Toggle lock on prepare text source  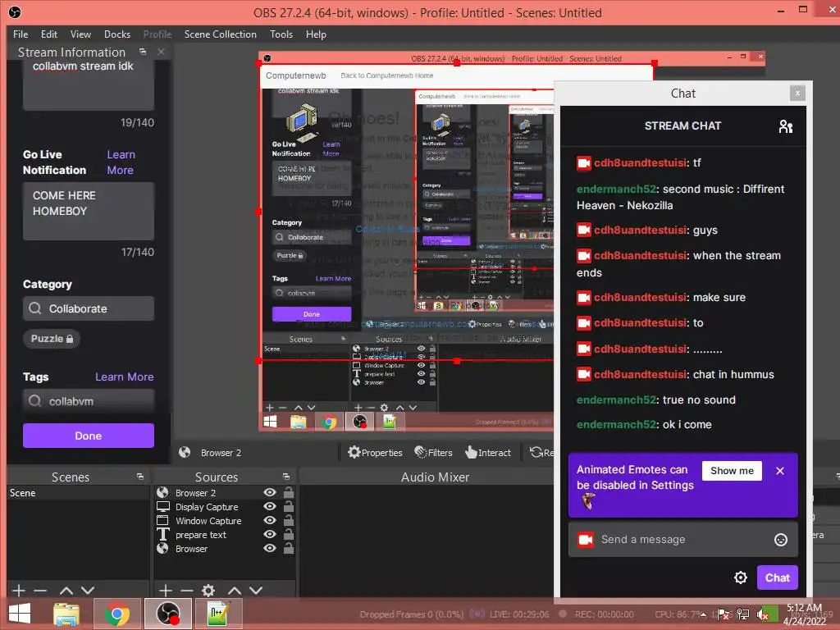pos(288,533)
